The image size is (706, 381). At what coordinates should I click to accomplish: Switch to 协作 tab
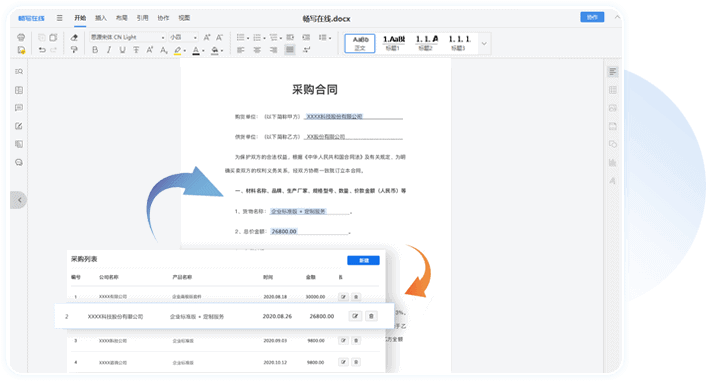(163, 18)
